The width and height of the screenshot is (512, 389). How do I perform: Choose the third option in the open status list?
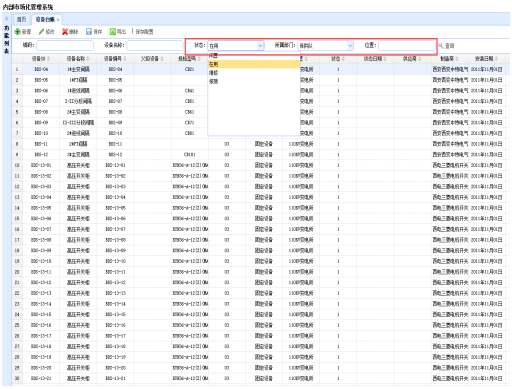(254, 72)
